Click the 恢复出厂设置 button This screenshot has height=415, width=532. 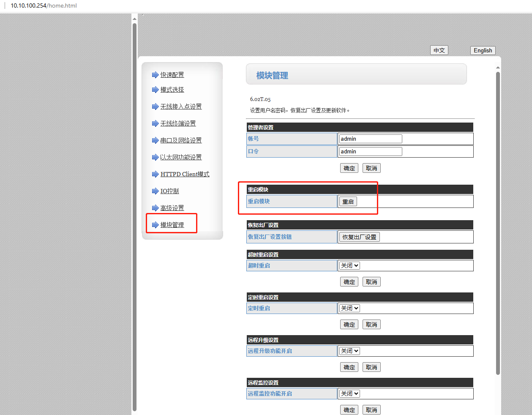(x=359, y=237)
